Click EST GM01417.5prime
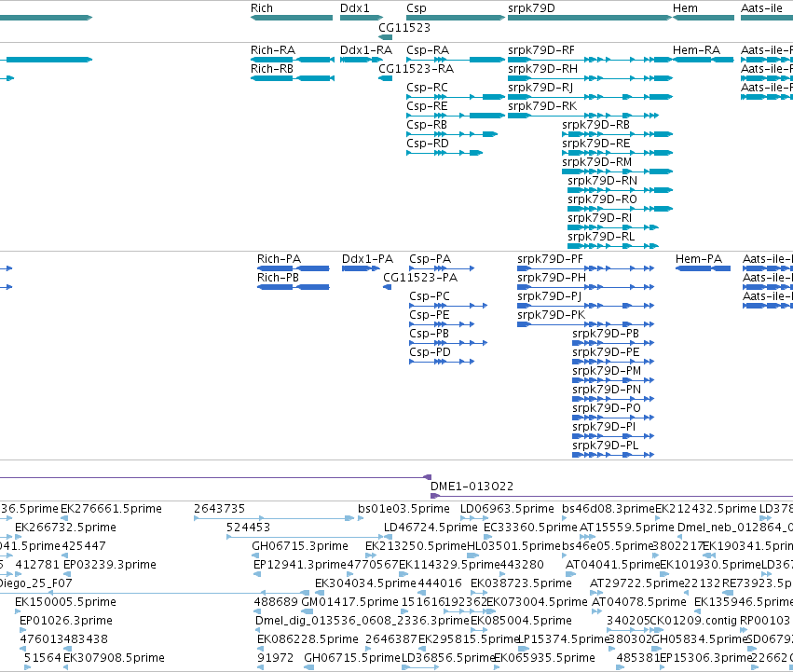Viewport: 793px width, 672px height. (350, 603)
